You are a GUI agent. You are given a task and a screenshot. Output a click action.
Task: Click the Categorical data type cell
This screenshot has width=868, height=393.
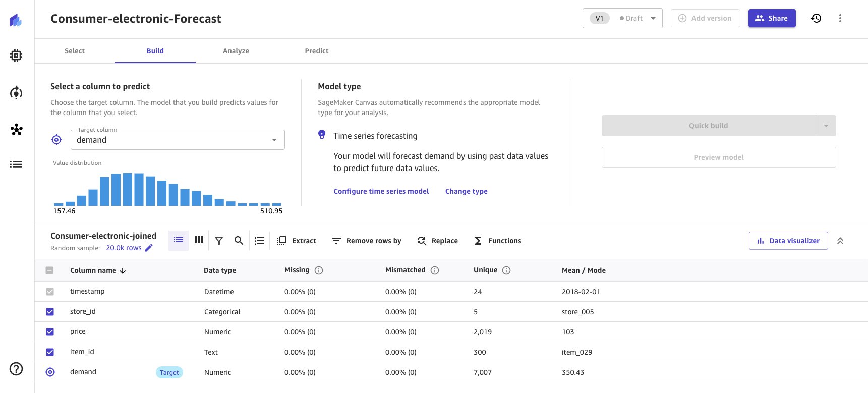point(222,312)
